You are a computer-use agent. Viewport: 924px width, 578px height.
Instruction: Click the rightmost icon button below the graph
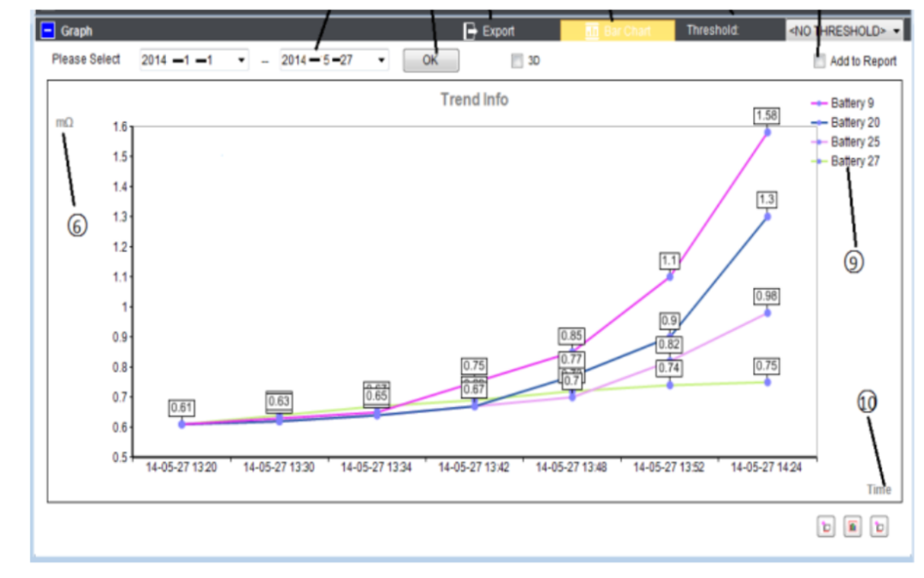880,526
